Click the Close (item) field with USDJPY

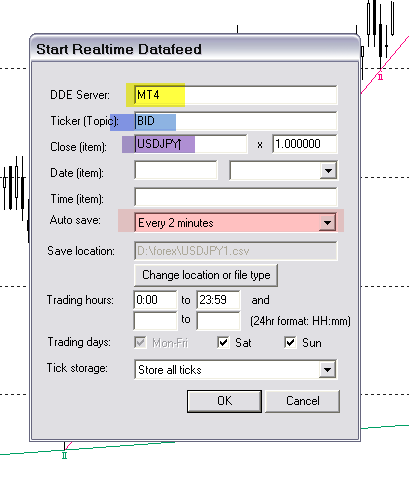tap(191, 144)
